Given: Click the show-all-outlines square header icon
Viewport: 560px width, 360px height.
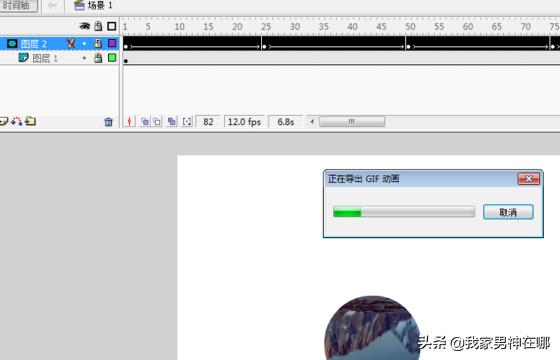Looking at the screenshot, I should [112, 26].
